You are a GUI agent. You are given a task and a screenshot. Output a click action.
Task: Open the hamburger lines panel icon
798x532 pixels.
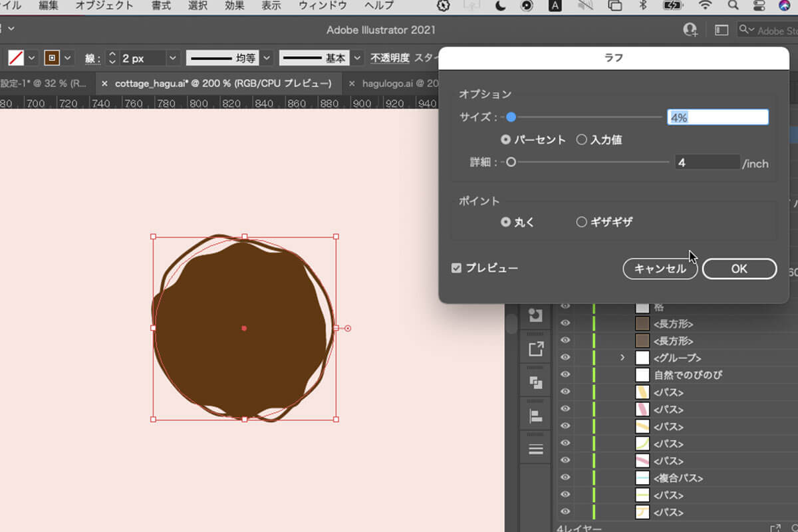tap(535, 450)
